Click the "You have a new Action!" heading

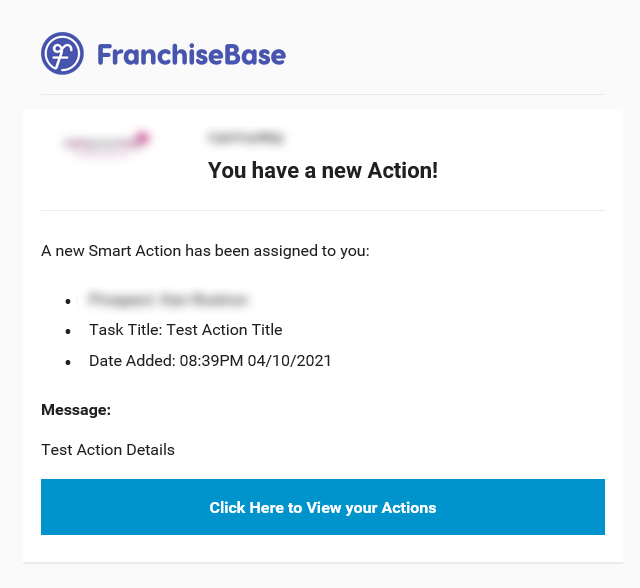pyautogui.click(x=322, y=170)
